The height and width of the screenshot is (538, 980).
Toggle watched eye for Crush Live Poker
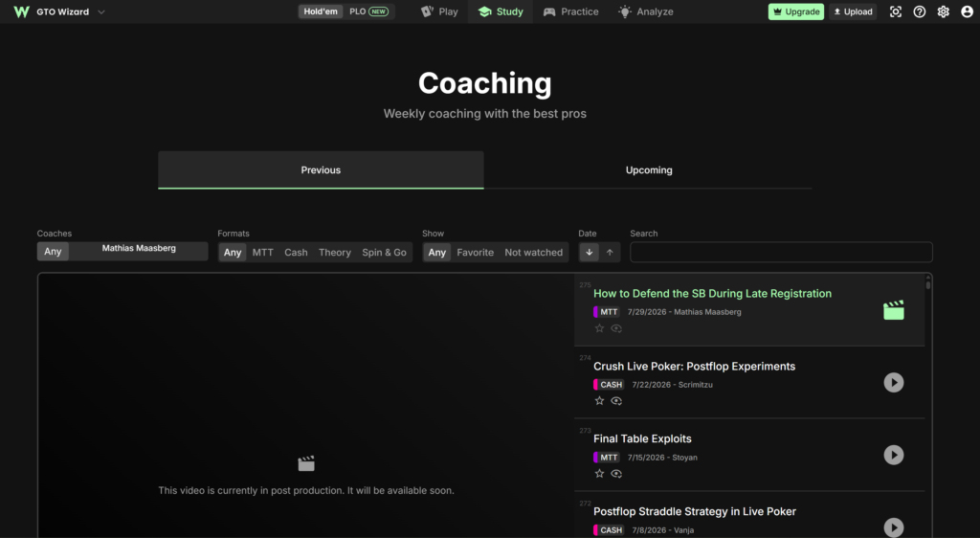pos(616,401)
